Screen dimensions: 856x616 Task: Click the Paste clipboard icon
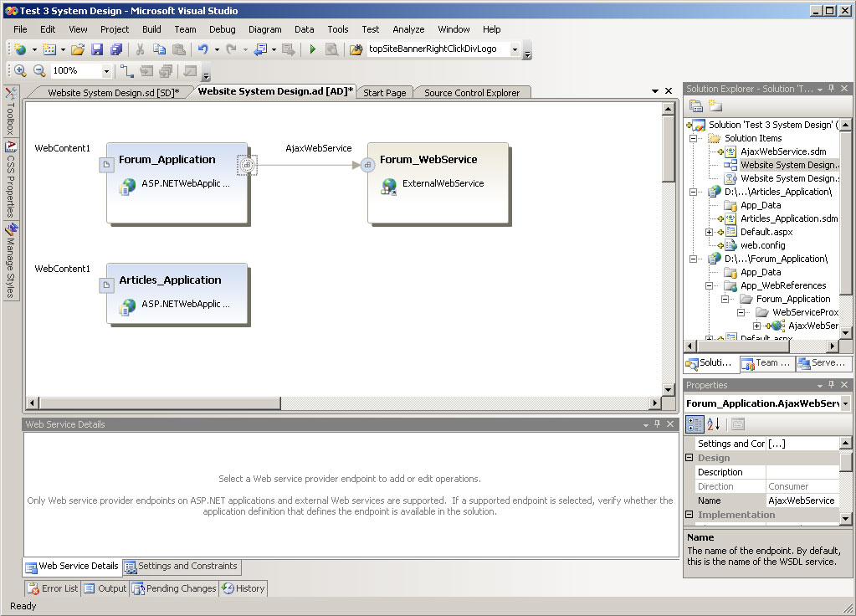[178, 49]
